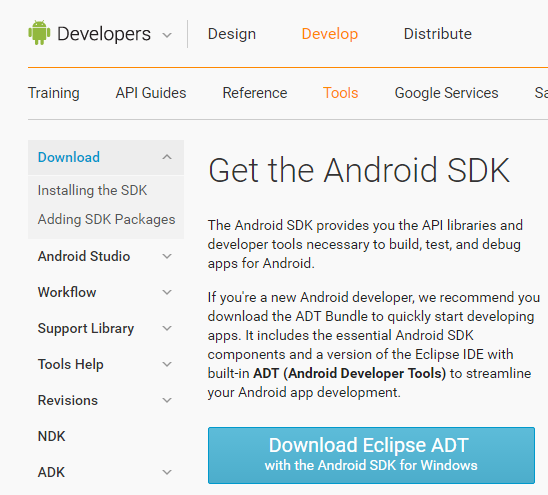This screenshot has height=495, width=548.
Task: Open Adding SDK Packages link
Action: tap(106, 220)
